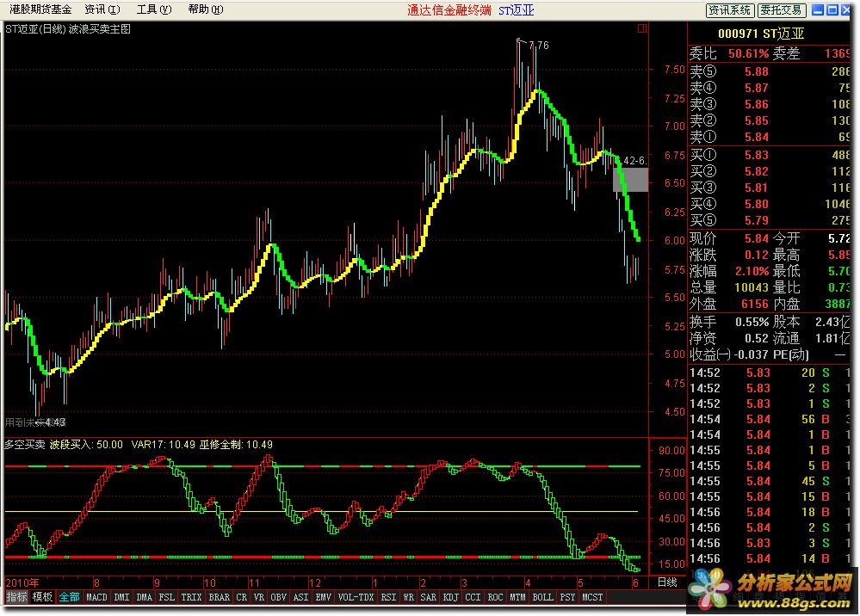Switch indicator to MCST
The image size is (860, 616).
[x=592, y=597]
